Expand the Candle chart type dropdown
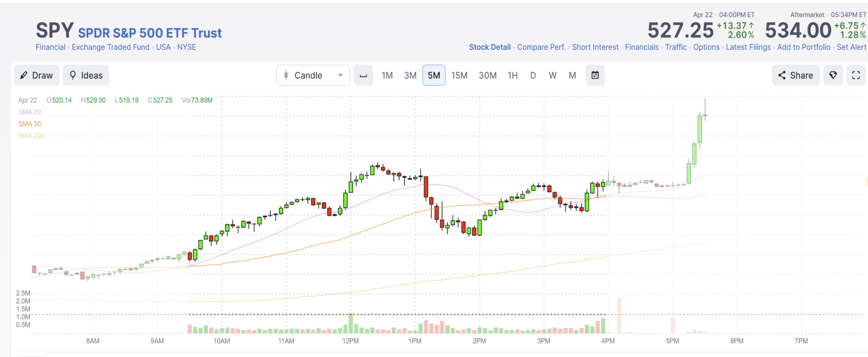868x357 pixels. click(x=313, y=75)
